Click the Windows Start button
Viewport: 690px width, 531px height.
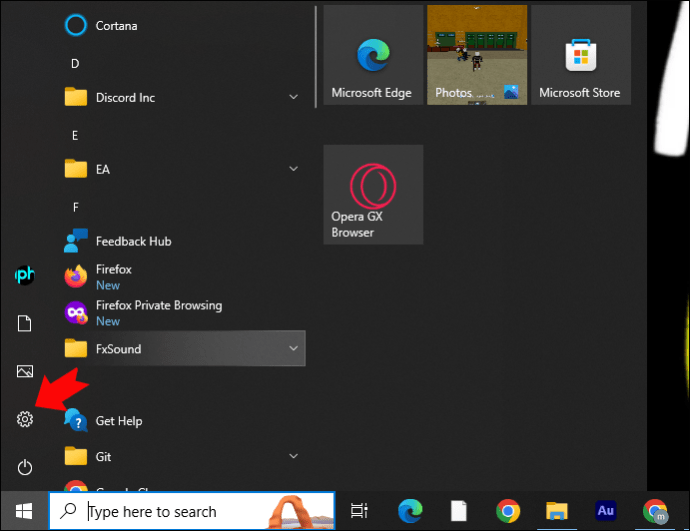coord(24,511)
